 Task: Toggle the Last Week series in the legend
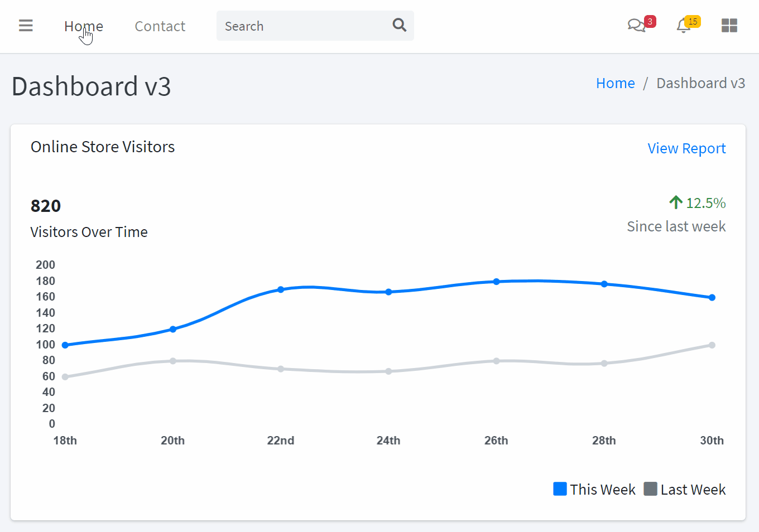pyautogui.click(x=693, y=489)
